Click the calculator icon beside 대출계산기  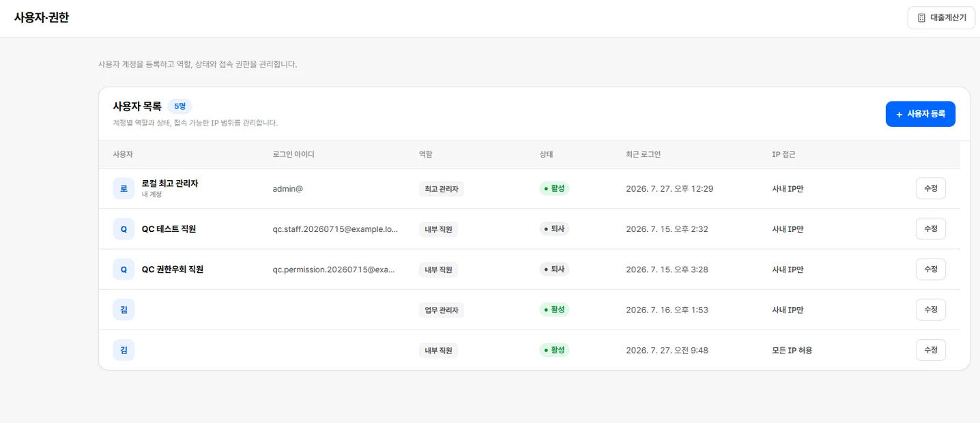[x=922, y=18]
